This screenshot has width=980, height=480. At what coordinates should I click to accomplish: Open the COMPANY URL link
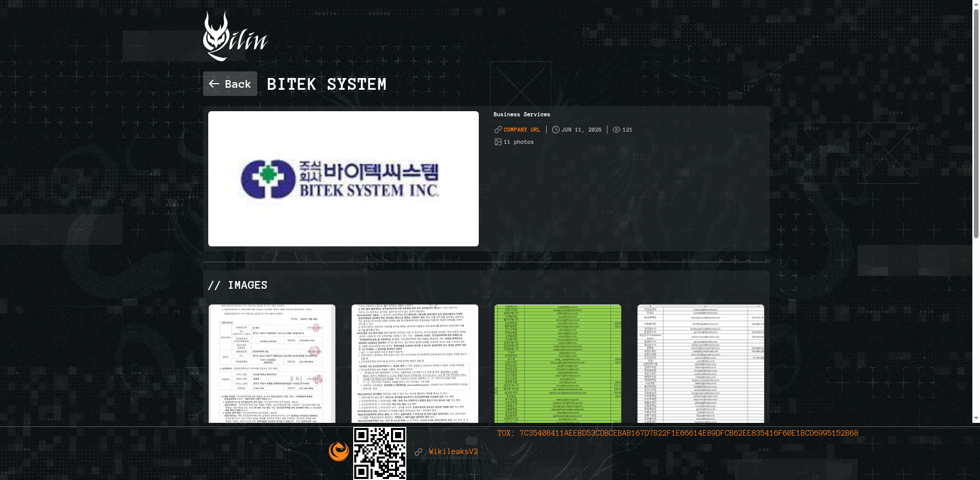[x=522, y=130]
